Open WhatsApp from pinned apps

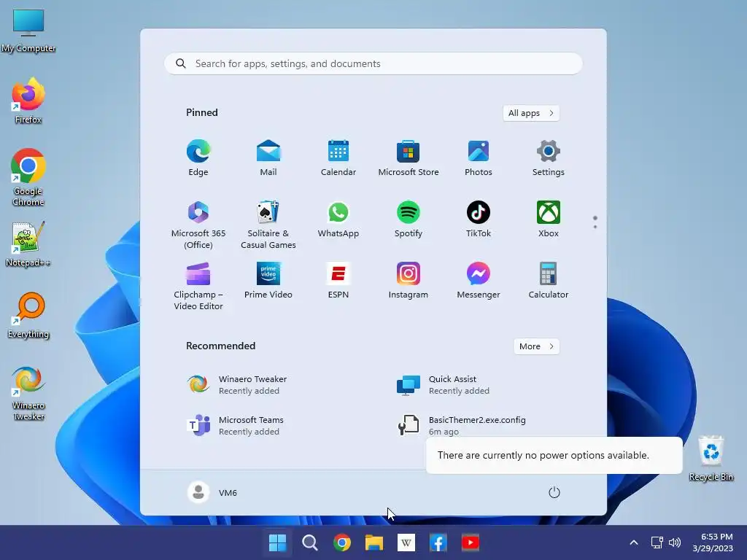338,219
